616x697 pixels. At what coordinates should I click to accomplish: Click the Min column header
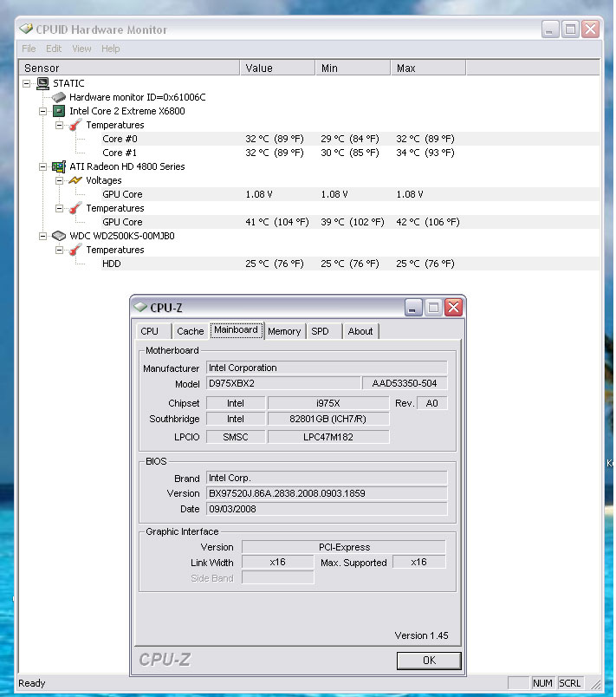[x=353, y=68]
